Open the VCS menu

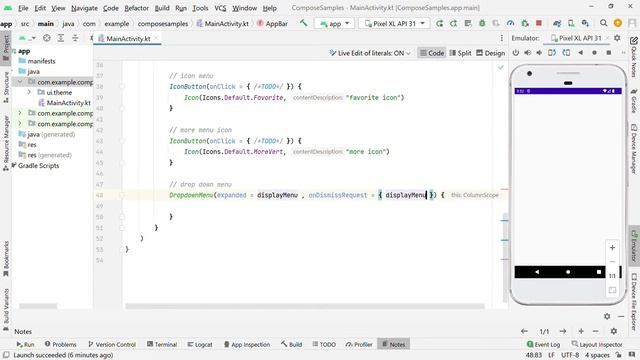click(220, 8)
